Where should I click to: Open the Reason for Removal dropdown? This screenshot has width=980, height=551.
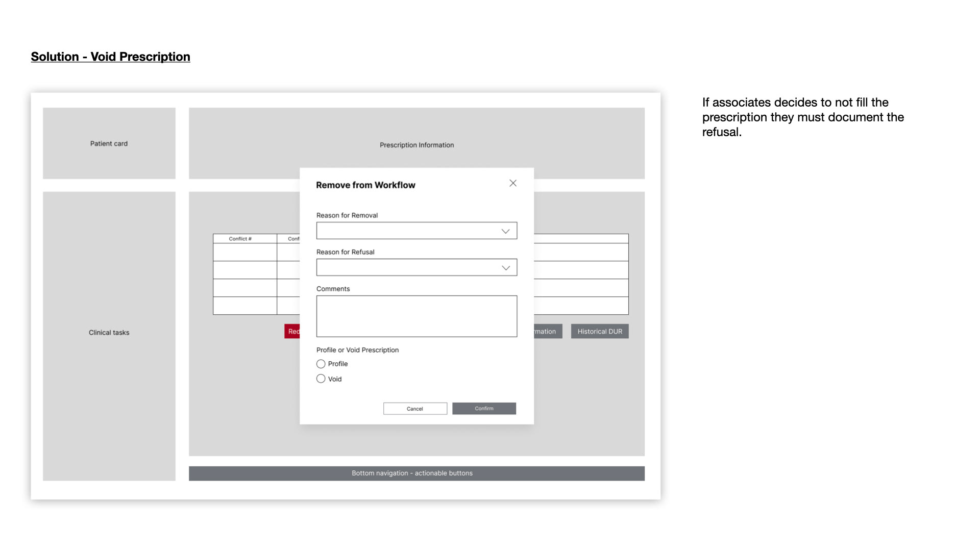coord(408,231)
